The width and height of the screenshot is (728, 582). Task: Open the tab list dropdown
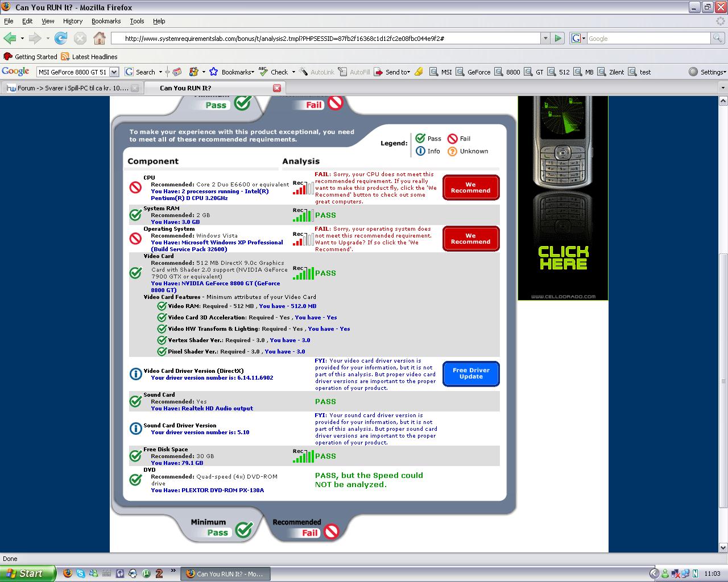point(723,88)
